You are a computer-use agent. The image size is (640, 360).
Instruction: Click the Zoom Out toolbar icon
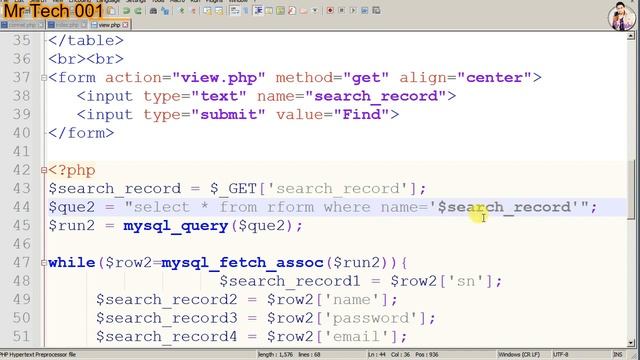tap(193, 11)
